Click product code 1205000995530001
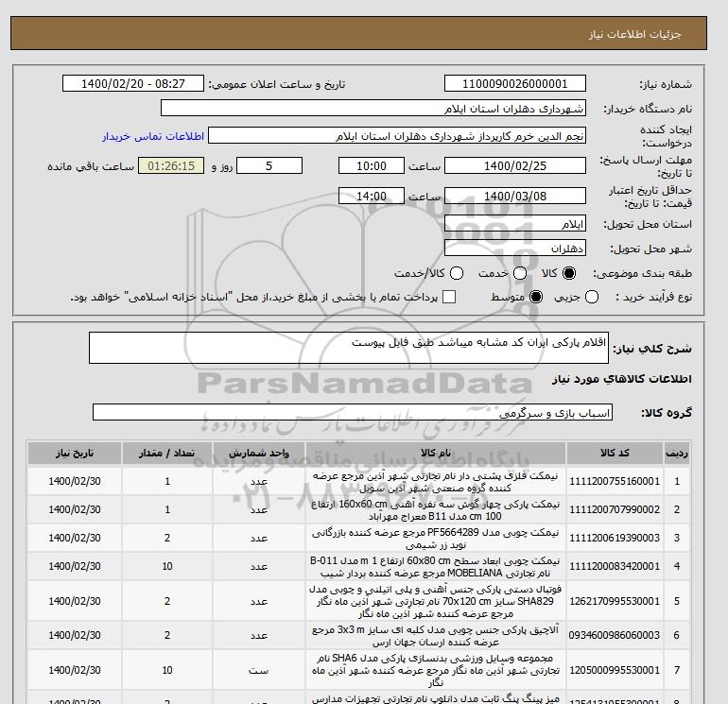The width and height of the screenshot is (728, 704). (x=615, y=670)
